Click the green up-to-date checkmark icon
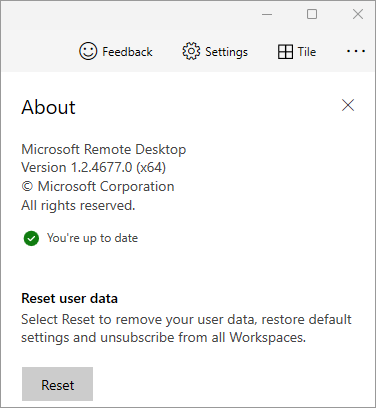This screenshot has height=408, width=376. click(x=31, y=238)
